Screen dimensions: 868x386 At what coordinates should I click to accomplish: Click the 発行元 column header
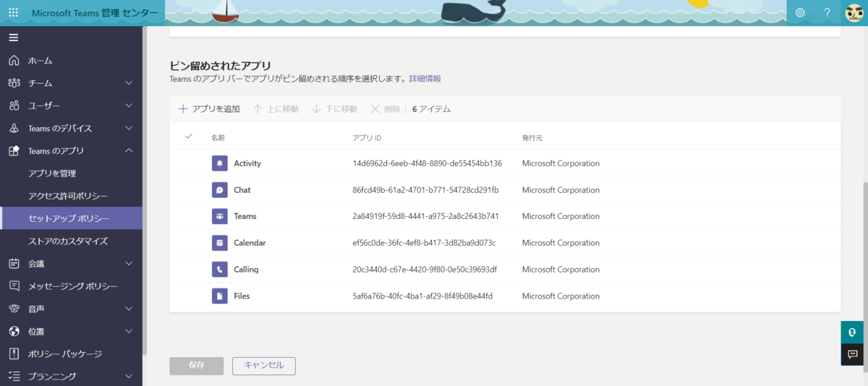(x=532, y=137)
